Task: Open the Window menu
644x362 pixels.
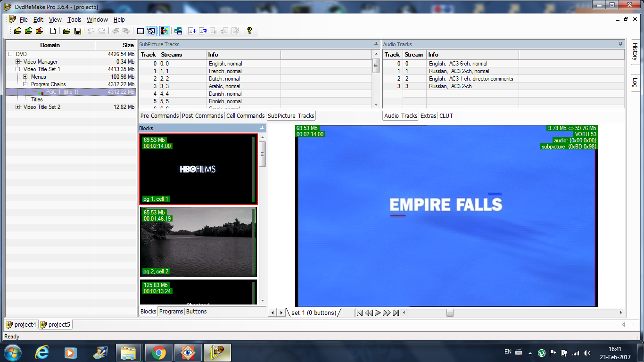Action: (97, 19)
